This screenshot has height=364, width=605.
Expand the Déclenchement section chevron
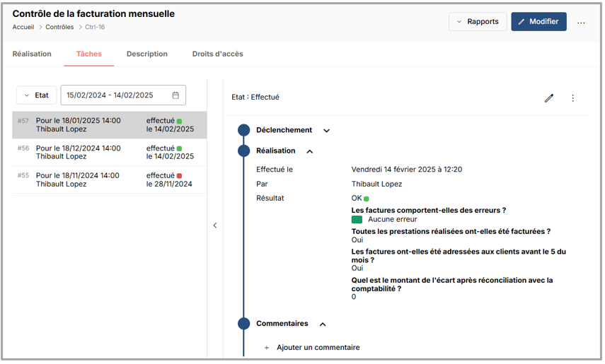point(326,131)
